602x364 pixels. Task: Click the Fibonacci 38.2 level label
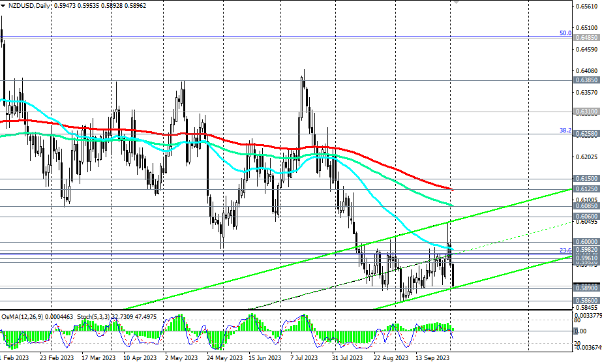pos(565,130)
